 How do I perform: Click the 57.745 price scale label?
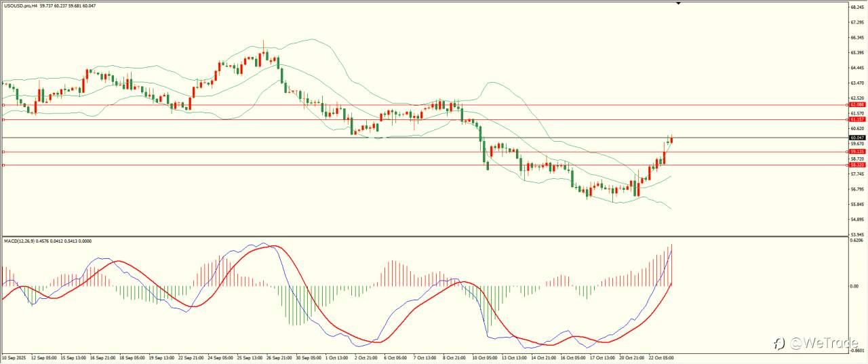click(857, 174)
